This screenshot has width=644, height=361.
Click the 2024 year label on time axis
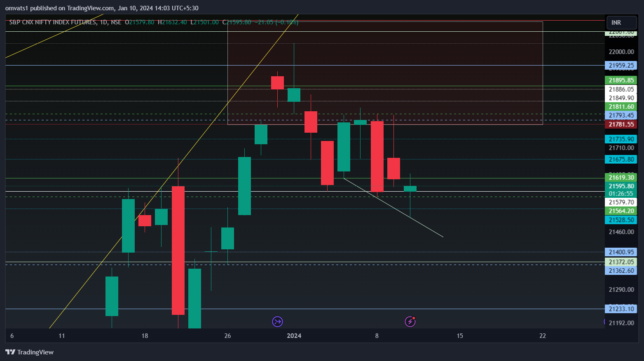(x=294, y=336)
